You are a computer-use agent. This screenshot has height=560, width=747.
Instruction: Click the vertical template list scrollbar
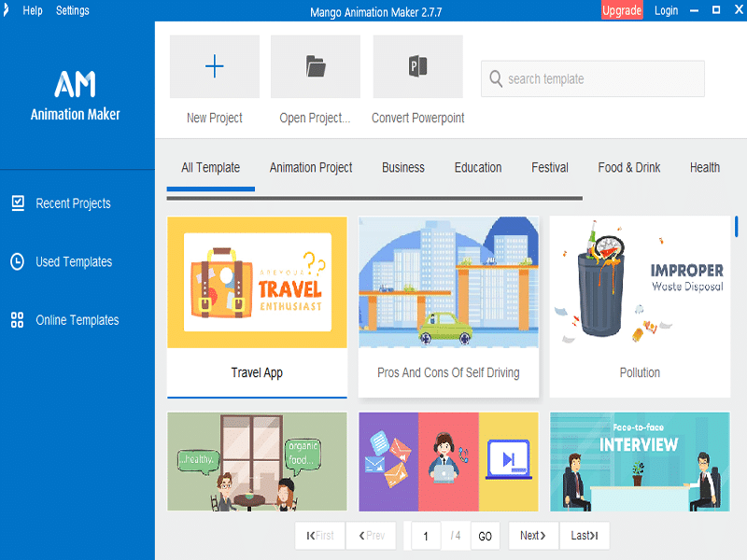[x=737, y=226]
